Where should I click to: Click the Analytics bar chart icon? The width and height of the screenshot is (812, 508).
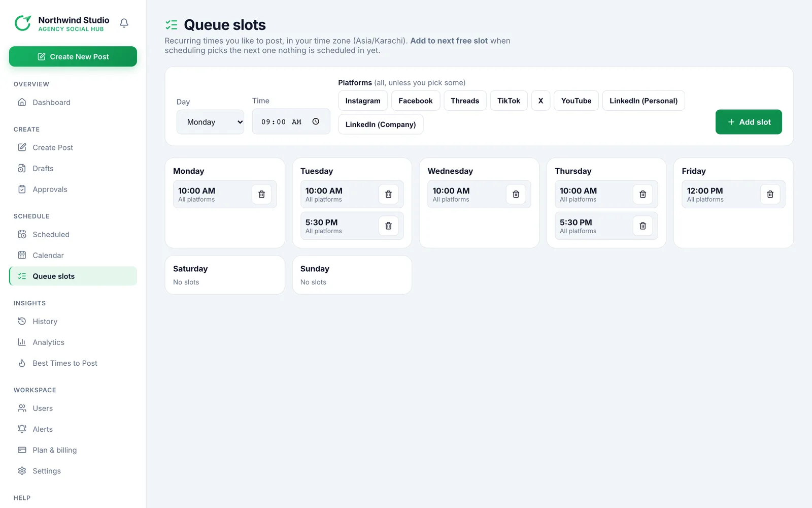tap(22, 342)
